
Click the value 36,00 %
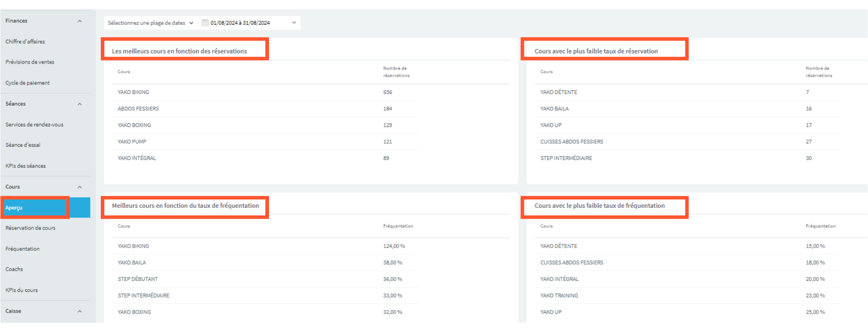pos(393,279)
